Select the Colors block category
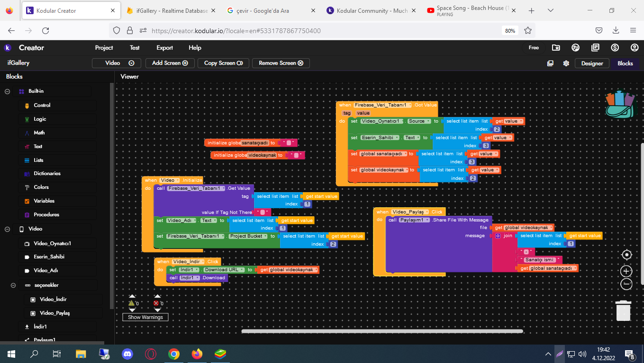The height and width of the screenshot is (363, 644). 41,187
